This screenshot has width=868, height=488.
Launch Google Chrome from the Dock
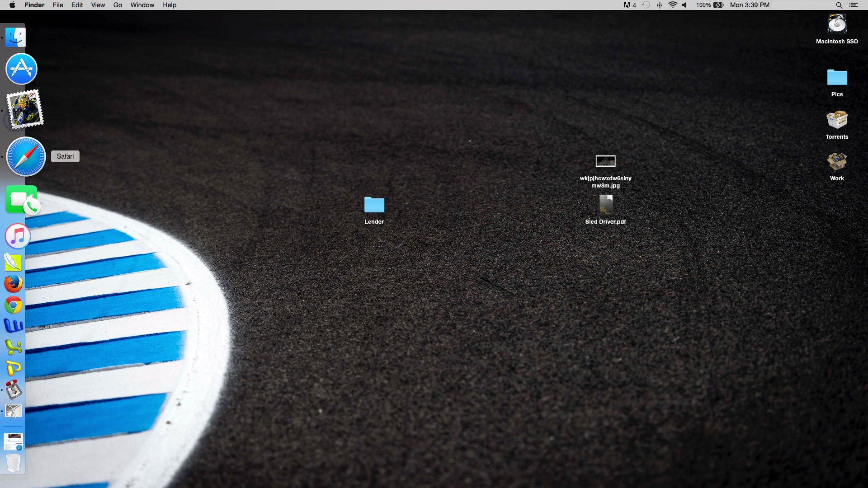pyautogui.click(x=13, y=305)
